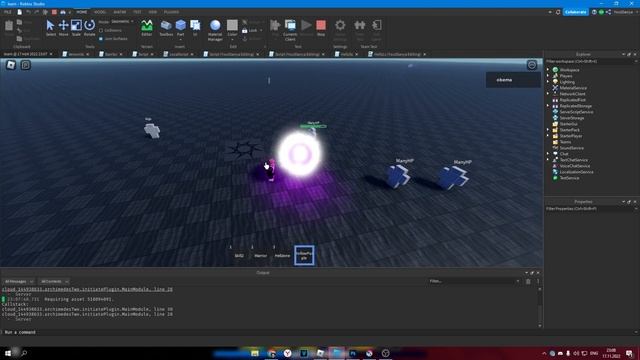
Task: Switch to the HOME ribbon tab
Action: point(82,12)
